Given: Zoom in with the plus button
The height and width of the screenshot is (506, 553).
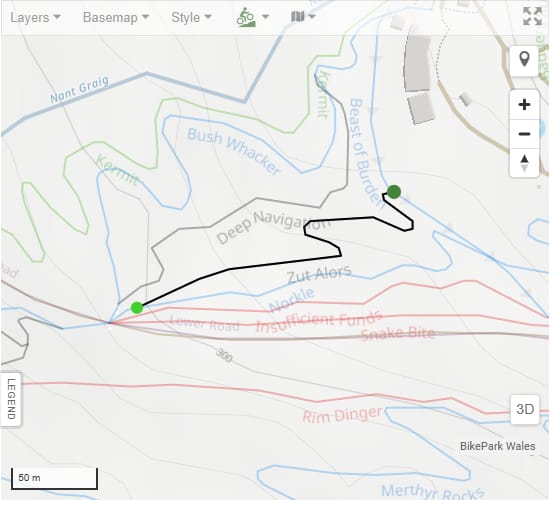Looking at the screenshot, I should (524, 105).
